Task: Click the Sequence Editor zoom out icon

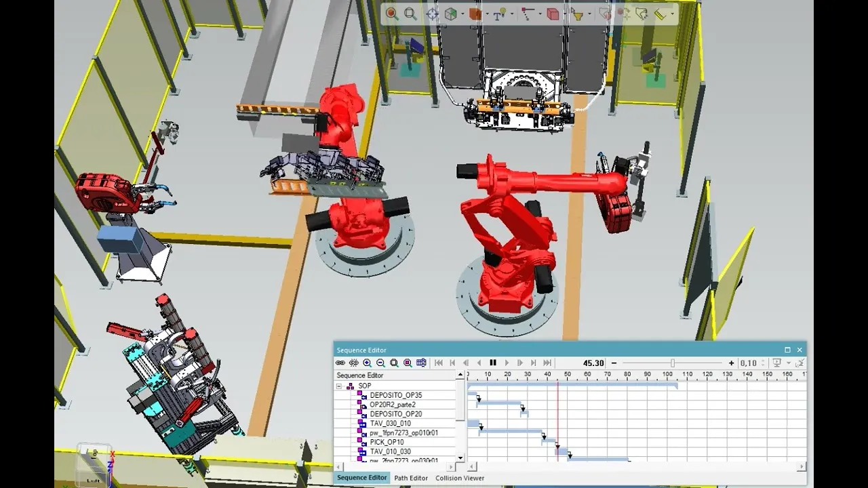Action: [x=380, y=363]
